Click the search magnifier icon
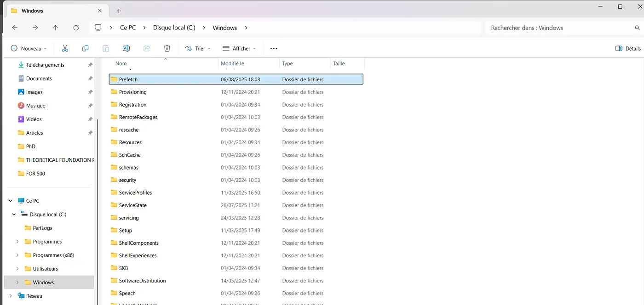The height and width of the screenshot is (305, 644). [x=637, y=28]
